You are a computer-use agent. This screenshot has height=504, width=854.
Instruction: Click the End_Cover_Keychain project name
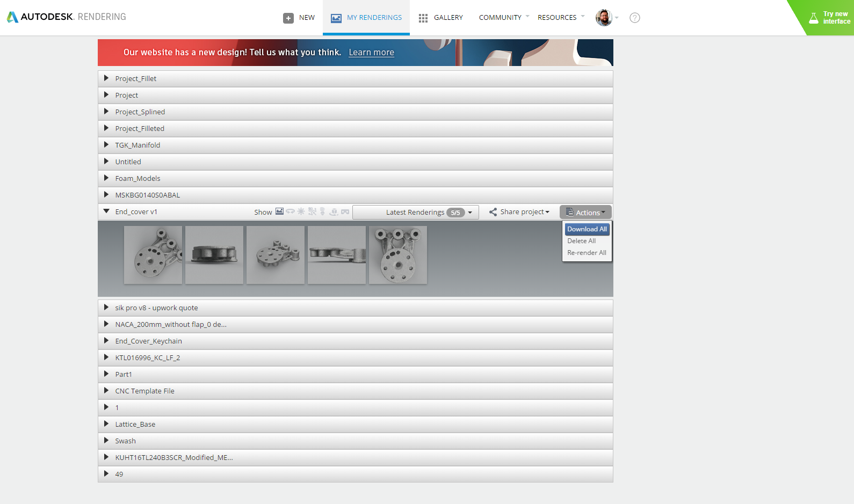tap(149, 341)
